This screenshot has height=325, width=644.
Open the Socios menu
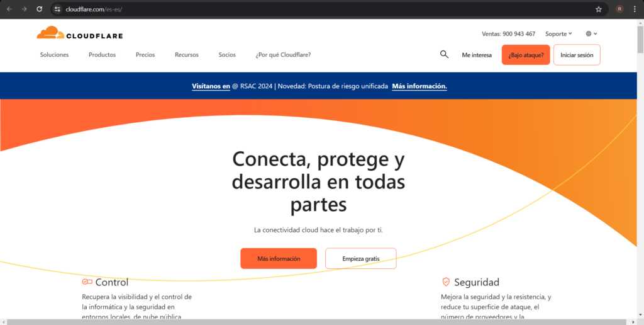227,55
